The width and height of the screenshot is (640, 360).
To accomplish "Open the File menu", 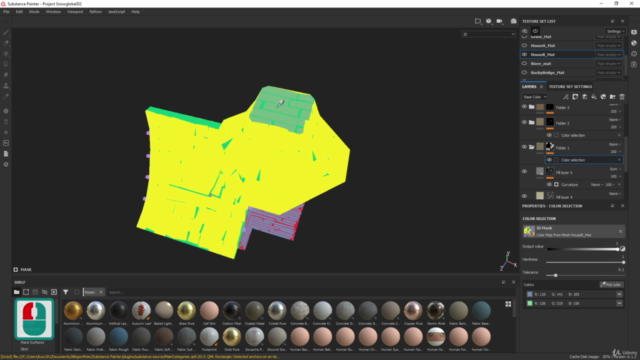I will (x=6, y=12).
